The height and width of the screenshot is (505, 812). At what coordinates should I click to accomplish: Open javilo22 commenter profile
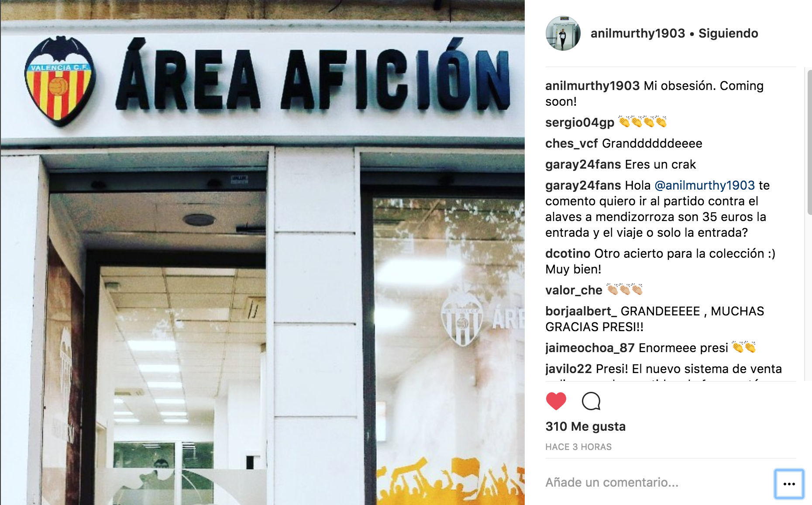568,369
